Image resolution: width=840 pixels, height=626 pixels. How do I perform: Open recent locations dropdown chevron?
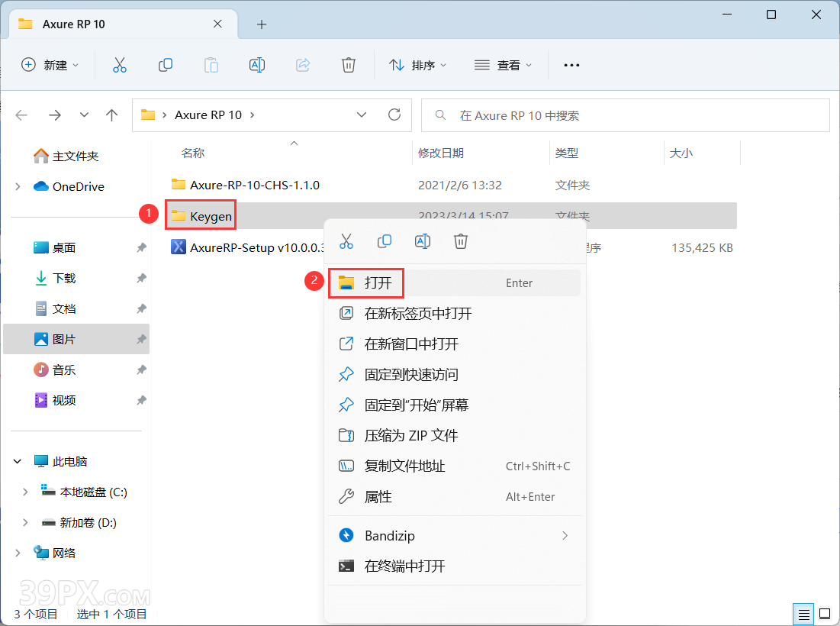84,115
